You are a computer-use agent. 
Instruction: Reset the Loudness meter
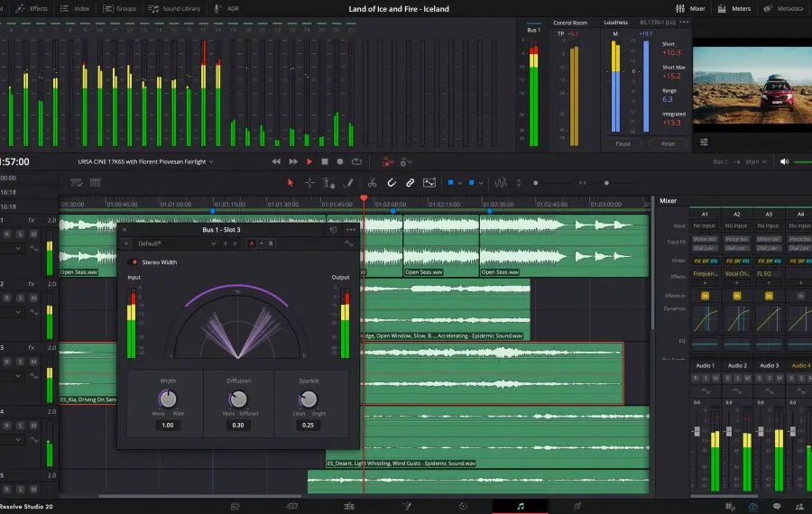[668, 143]
